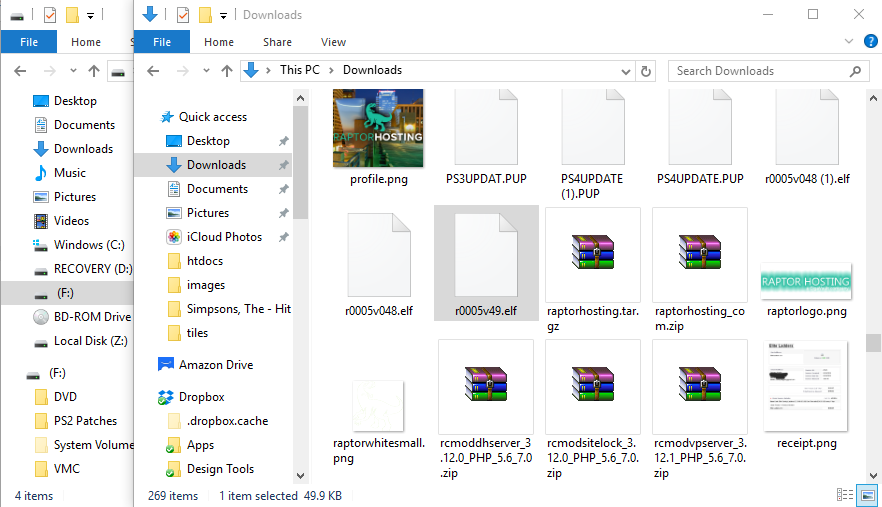882x507 pixels.
Task: Switch to large thumbnails view in status bar
Action: (867, 495)
